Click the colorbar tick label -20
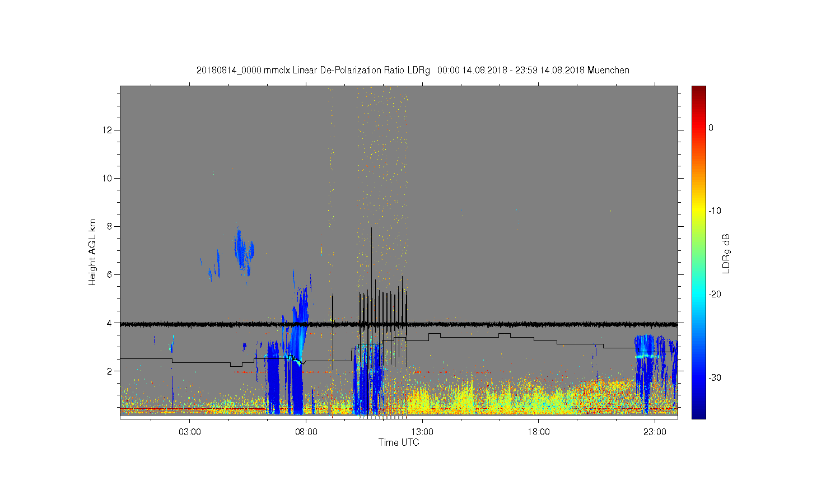This screenshot has width=840, height=504. pyautogui.click(x=715, y=295)
